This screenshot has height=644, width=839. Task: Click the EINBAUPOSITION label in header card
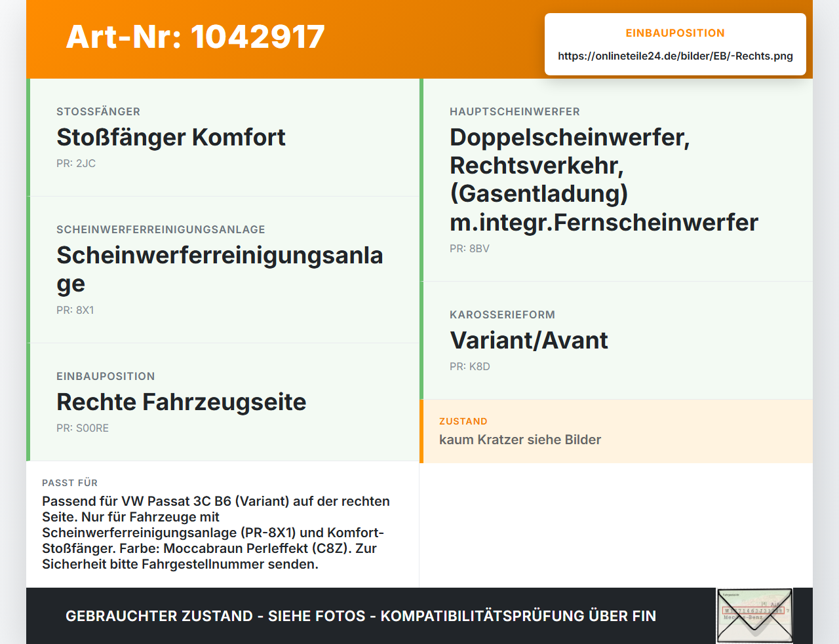click(x=675, y=33)
